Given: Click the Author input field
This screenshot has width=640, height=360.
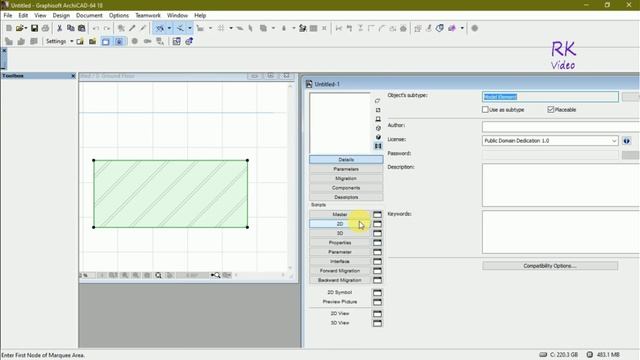Looking at the screenshot, I should click(561, 127).
